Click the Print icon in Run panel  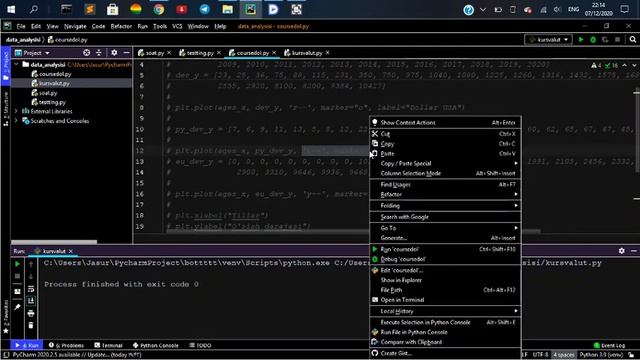pyautogui.click(x=31, y=313)
